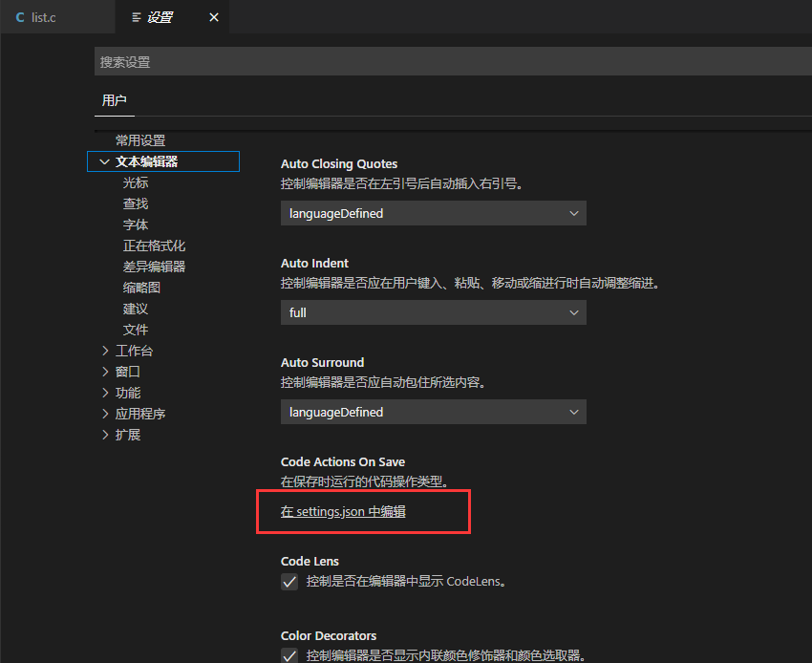Collapse the 文本编辑器 section

(x=104, y=161)
